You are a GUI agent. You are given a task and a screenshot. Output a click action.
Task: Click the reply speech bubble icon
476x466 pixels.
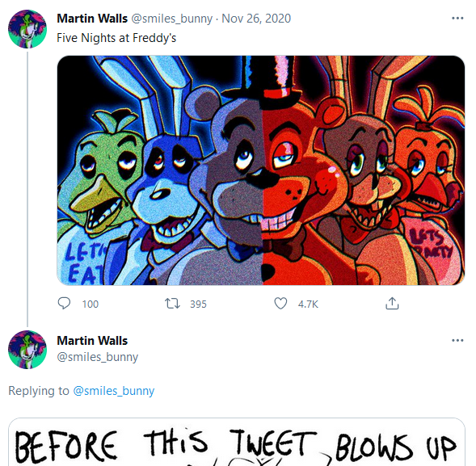tap(64, 303)
